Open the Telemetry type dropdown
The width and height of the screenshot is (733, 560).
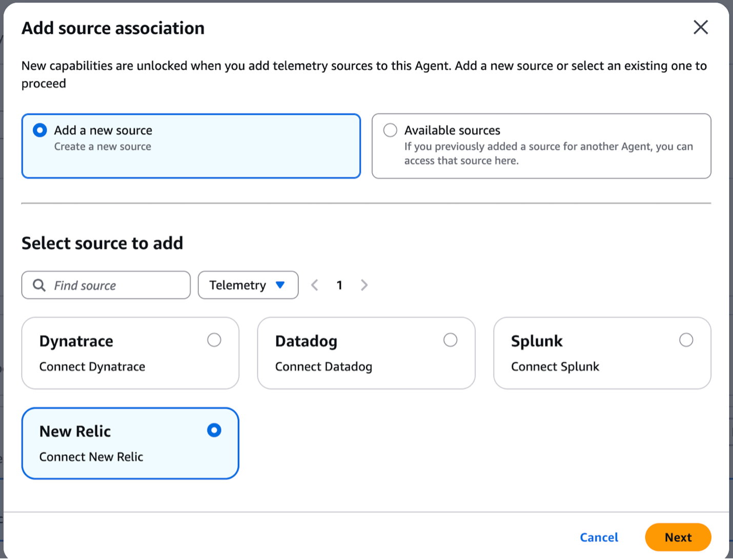[248, 285]
